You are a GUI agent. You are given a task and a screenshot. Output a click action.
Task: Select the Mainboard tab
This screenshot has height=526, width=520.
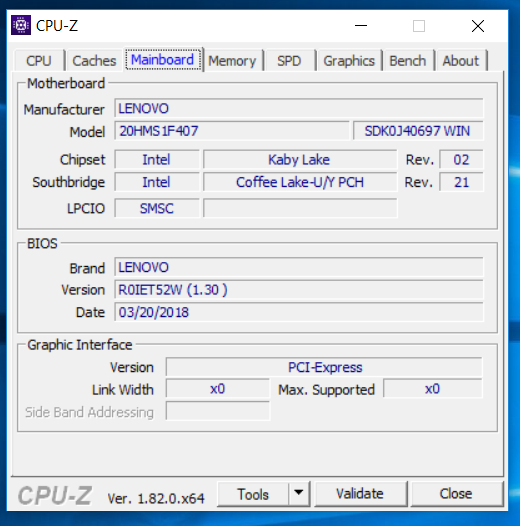(x=163, y=60)
